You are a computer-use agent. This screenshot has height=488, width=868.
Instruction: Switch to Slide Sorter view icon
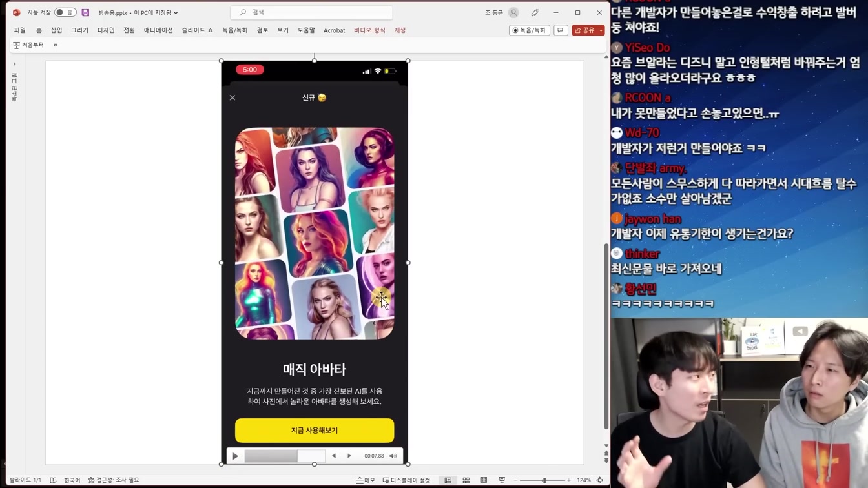coord(466,480)
